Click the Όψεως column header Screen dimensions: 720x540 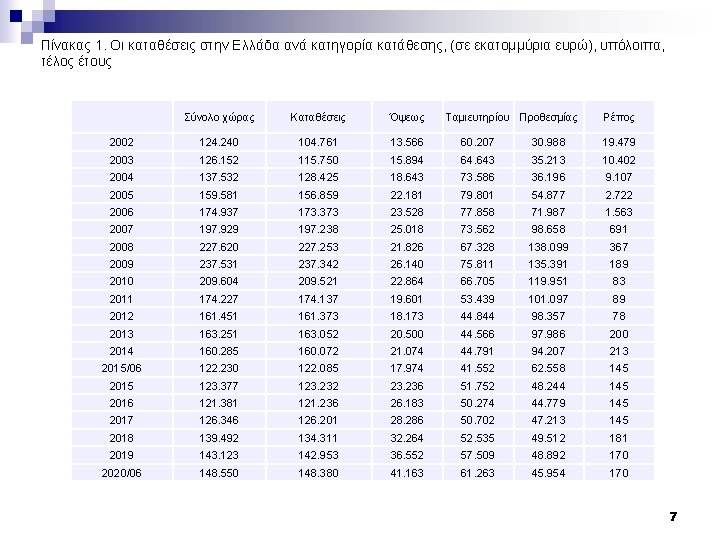(406, 118)
